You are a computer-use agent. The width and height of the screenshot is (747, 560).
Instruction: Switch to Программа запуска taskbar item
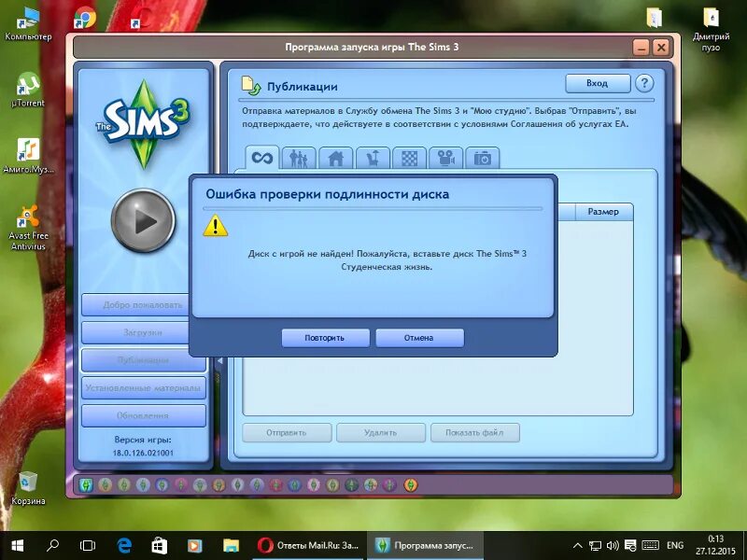click(x=425, y=546)
